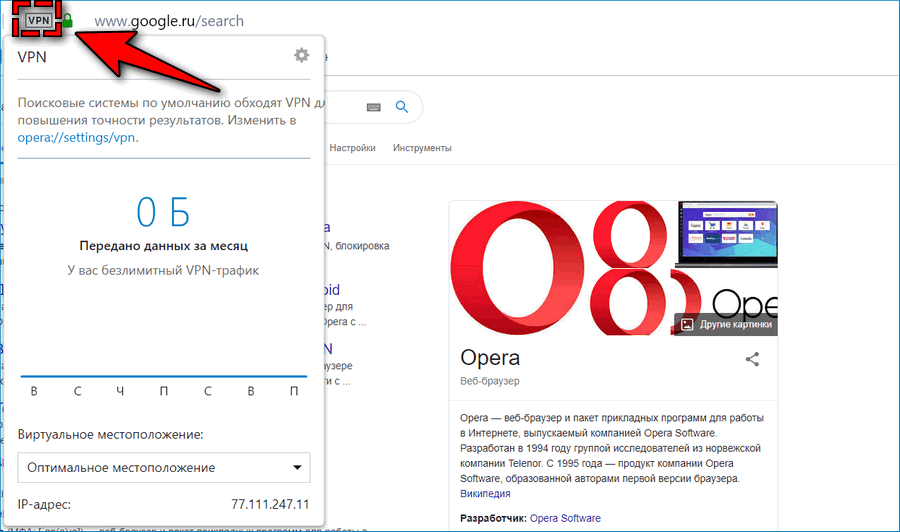
Task: Click the Виртуальное местоположение label
Action: pyautogui.click(x=110, y=434)
